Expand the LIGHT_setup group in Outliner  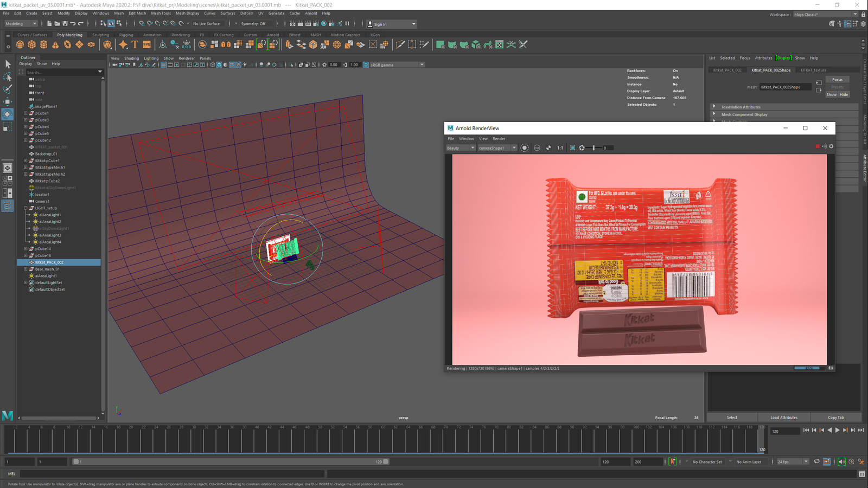(x=25, y=208)
